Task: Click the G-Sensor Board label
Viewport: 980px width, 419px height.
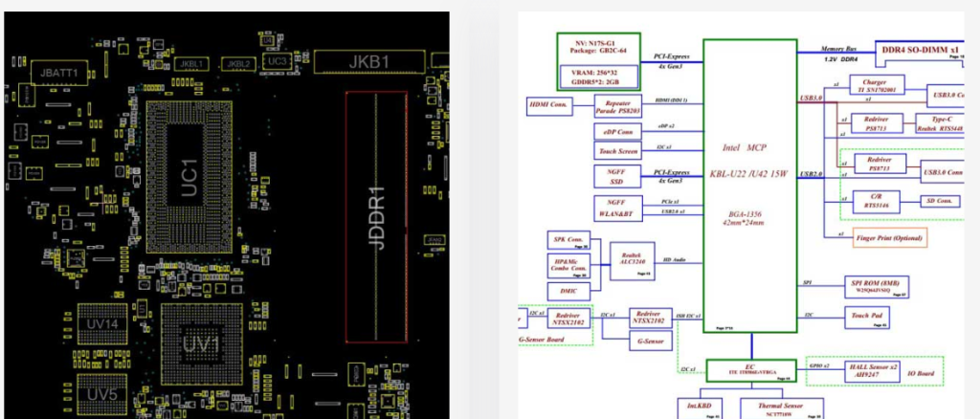Action: coord(542,340)
